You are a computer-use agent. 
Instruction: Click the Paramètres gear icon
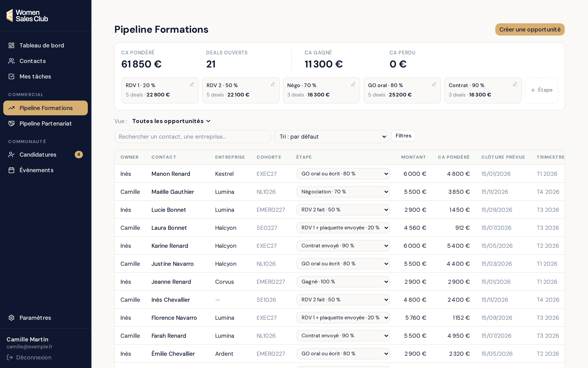tap(11, 318)
